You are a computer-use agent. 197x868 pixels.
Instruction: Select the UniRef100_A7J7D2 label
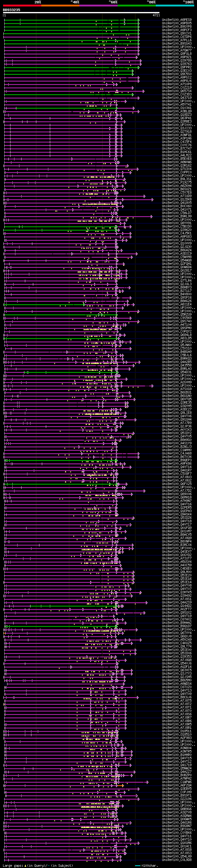[x=177, y=491]
